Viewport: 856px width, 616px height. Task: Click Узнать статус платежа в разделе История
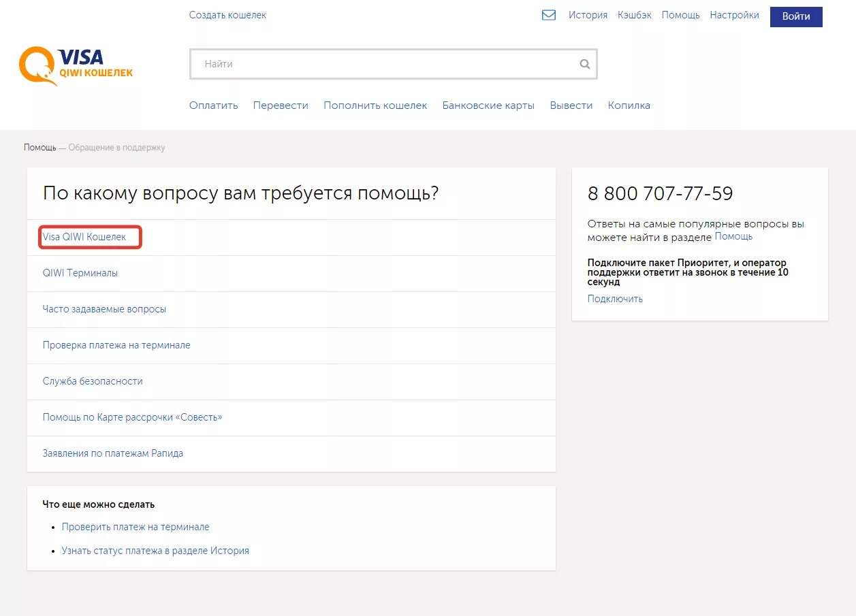(x=155, y=551)
